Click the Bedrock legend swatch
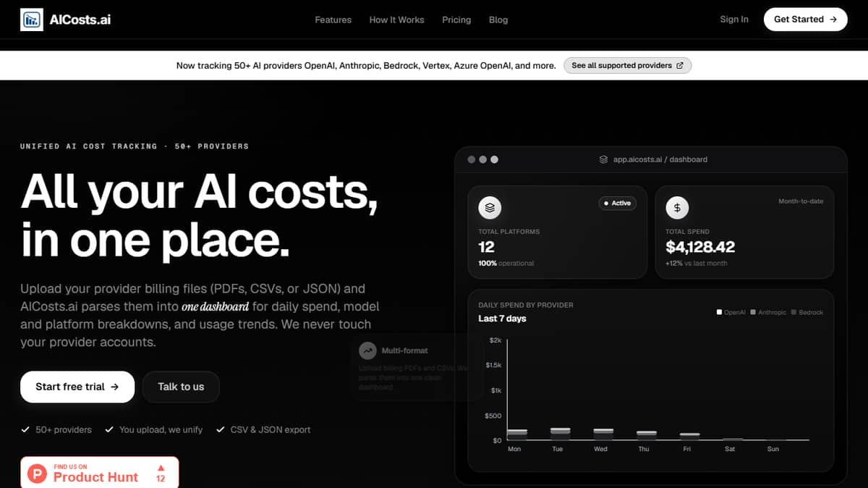The height and width of the screenshot is (488, 868). pyautogui.click(x=794, y=312)
